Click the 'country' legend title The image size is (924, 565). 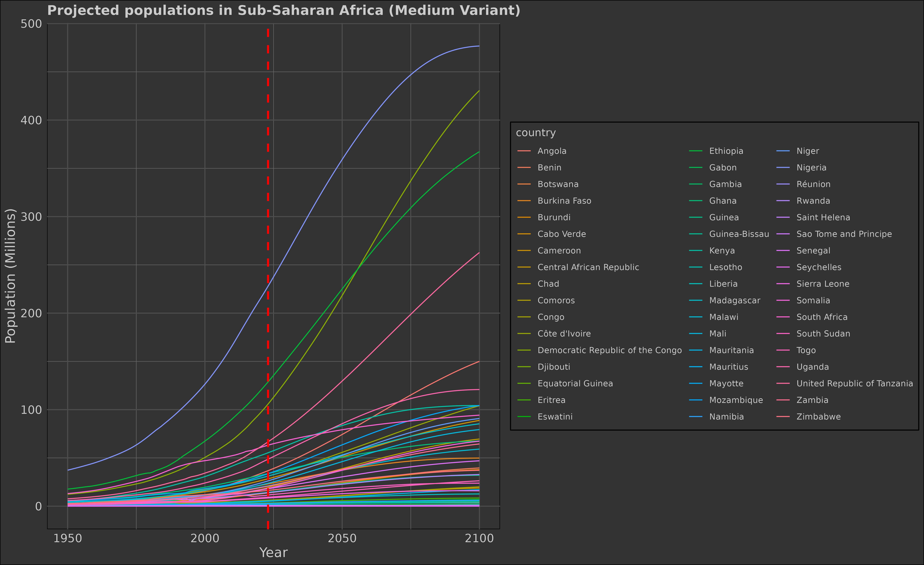(x=536, y=133)
